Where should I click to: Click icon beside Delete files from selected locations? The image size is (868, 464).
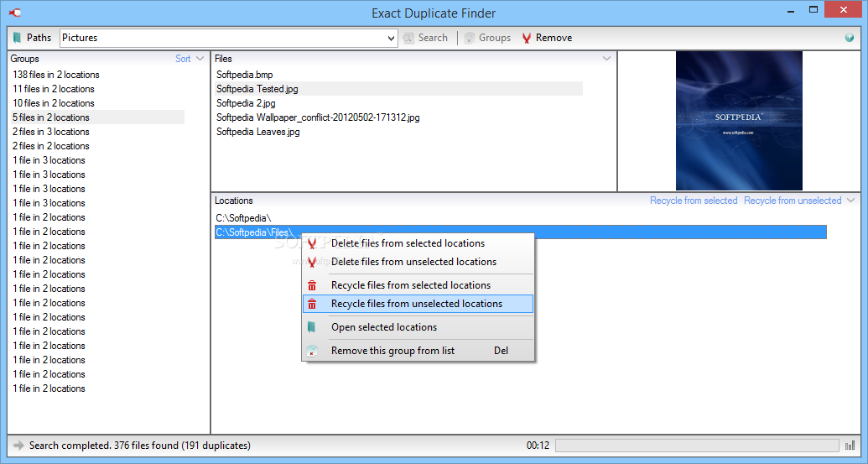click(312, 243)
